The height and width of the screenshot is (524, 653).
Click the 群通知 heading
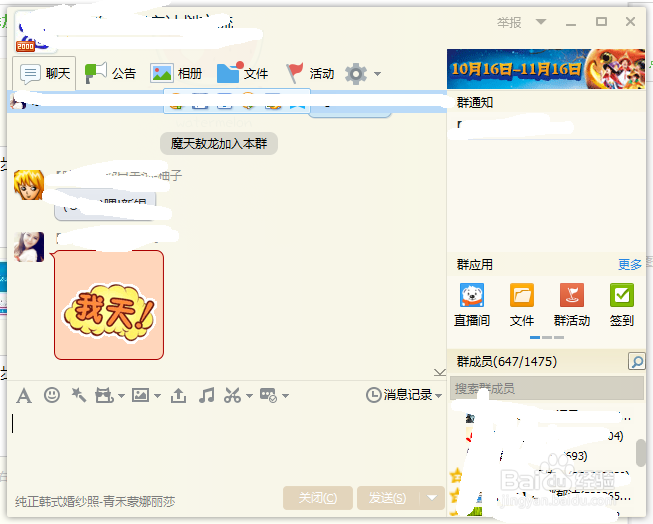[x=475, y=102]
